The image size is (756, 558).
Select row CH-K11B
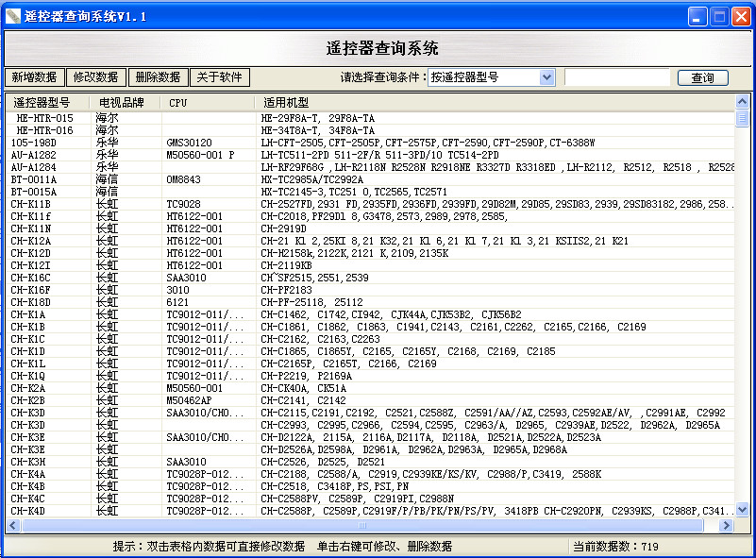pyautogui.click(x=370, y=204)
